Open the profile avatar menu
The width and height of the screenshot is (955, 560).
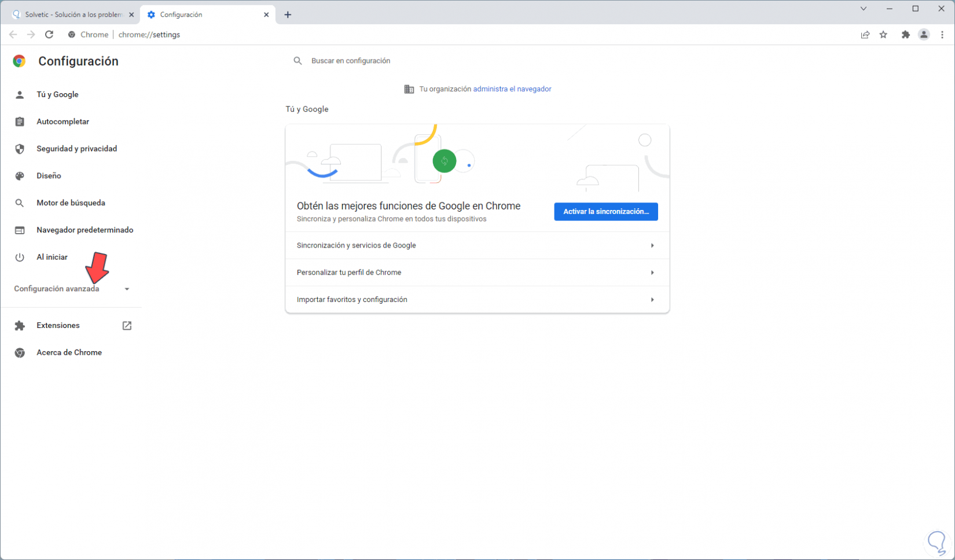click(x=924, y=35)
